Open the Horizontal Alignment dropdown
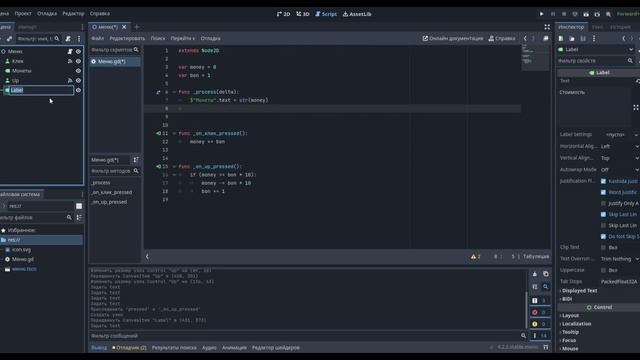This screenshot has height=360, width=640. pos(619,146)
